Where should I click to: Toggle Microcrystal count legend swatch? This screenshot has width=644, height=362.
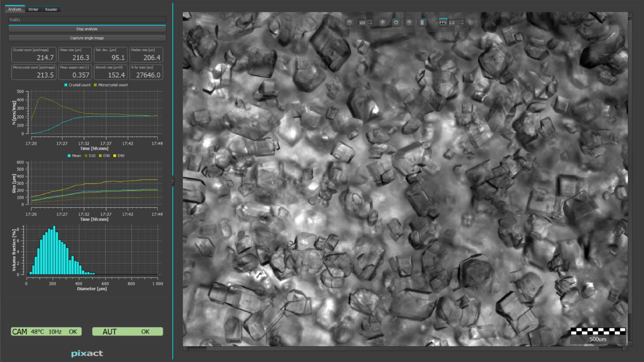pyautogui.click(x=95, y=85)
